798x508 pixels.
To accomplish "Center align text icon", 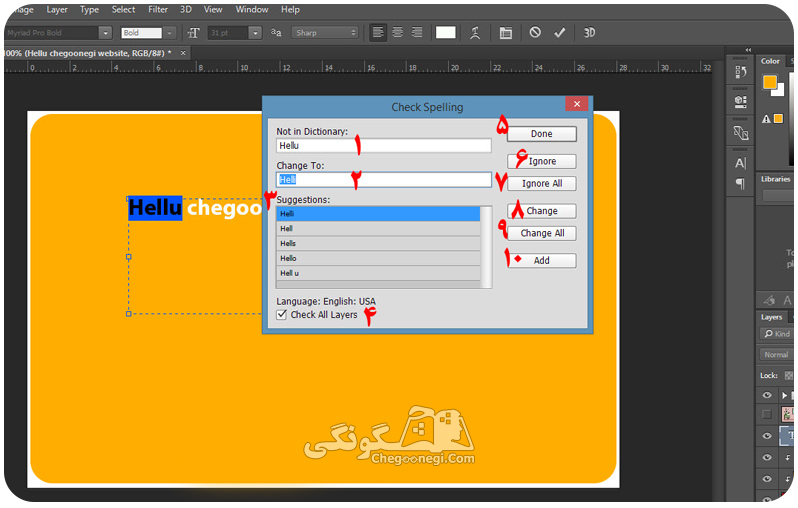I will point(397,33).
